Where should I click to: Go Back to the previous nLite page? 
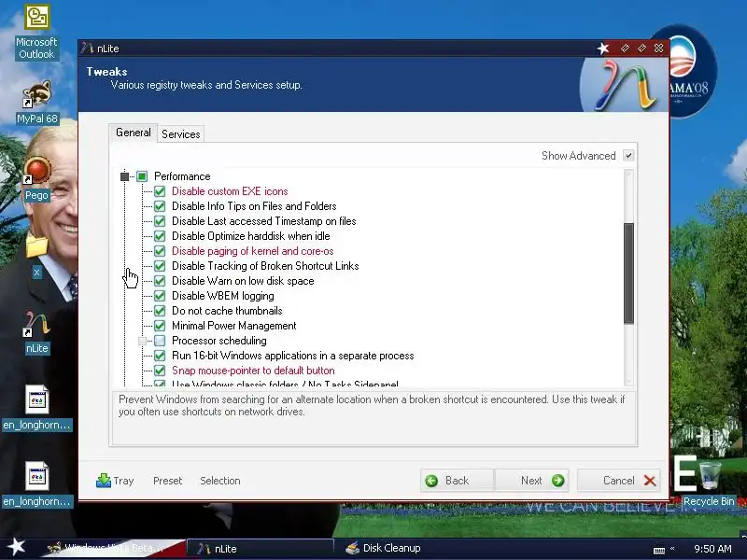click(x=457, y=481)
